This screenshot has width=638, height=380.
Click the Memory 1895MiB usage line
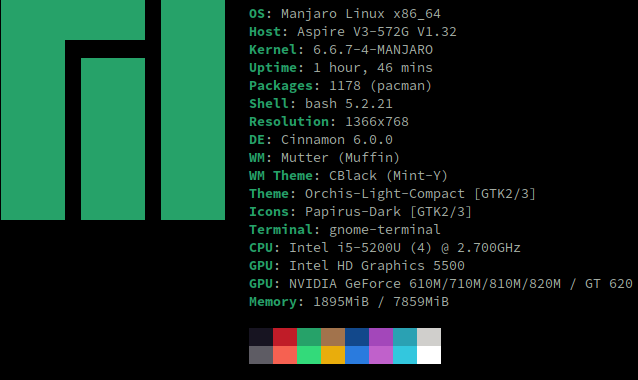(x=349, y=302)
